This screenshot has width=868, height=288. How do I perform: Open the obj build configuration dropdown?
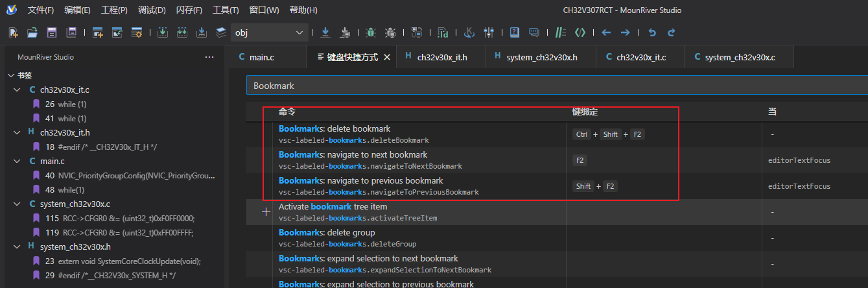click(270, 32)
